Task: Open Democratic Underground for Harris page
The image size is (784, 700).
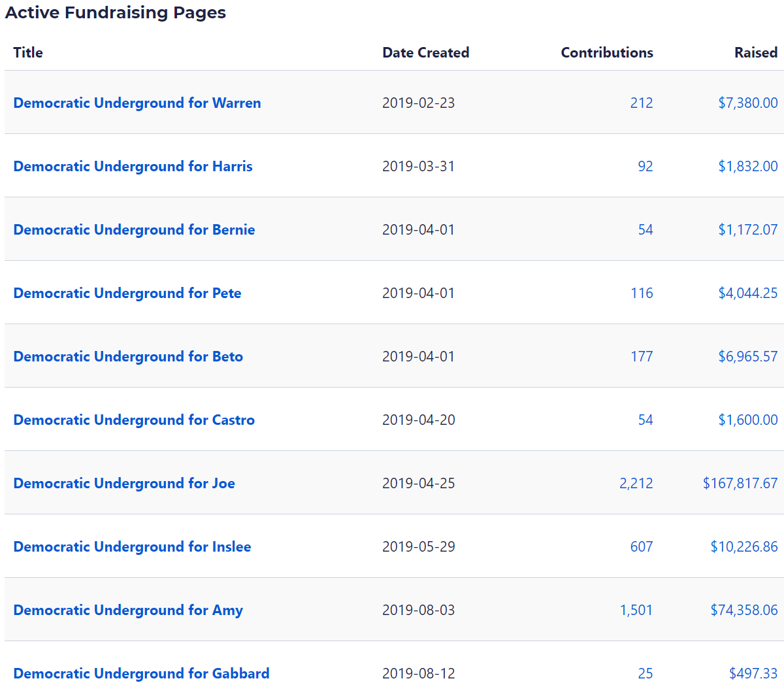Action: click(x=133, y=167)
